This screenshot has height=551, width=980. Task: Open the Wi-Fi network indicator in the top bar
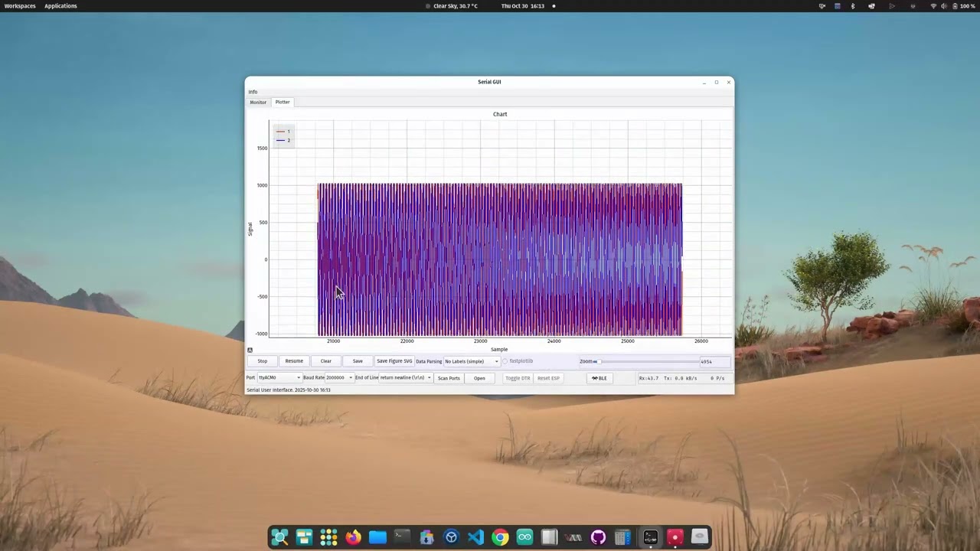click(933, 6)
